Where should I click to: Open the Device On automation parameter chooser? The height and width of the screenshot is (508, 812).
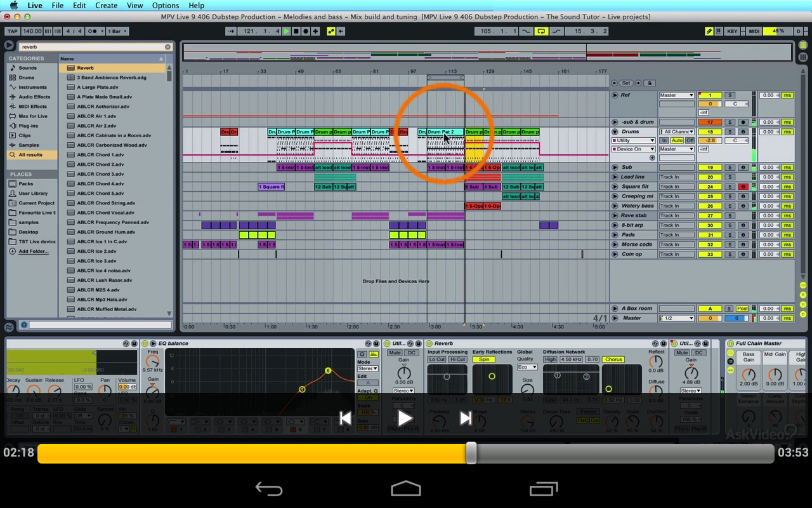point(633,149)
